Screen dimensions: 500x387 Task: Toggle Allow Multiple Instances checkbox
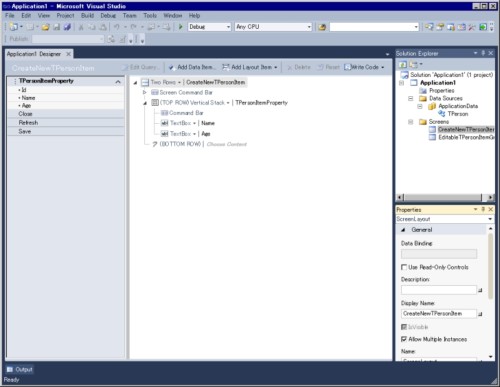click(x=404, y=339)
